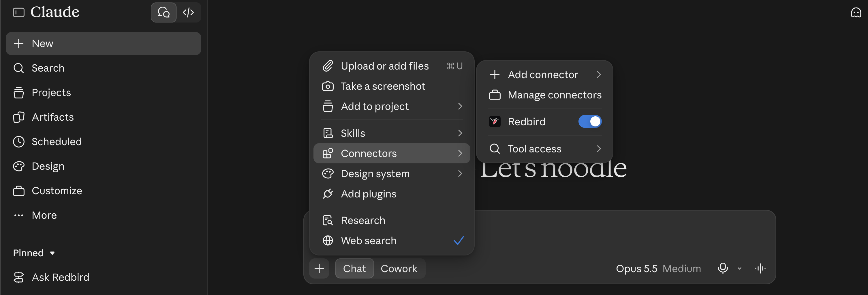This screenshot has height=295, width=868.
Task: Enable Research mode in the menu
Action: pos(392,221)
